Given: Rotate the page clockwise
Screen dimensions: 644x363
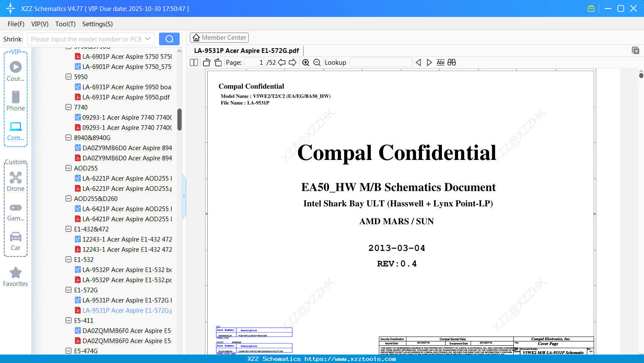Looking at the screenshot, I should tap(218, 63).
